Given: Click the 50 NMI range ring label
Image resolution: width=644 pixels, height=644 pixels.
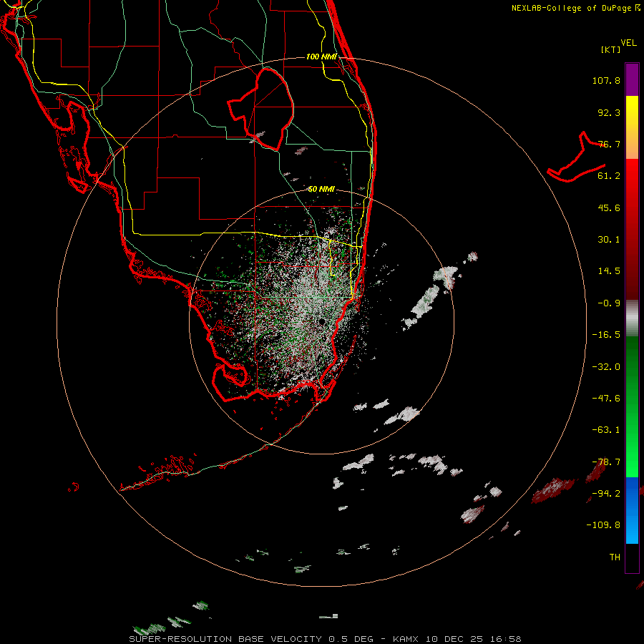Looking at the screenshot, I should (321, 190).
